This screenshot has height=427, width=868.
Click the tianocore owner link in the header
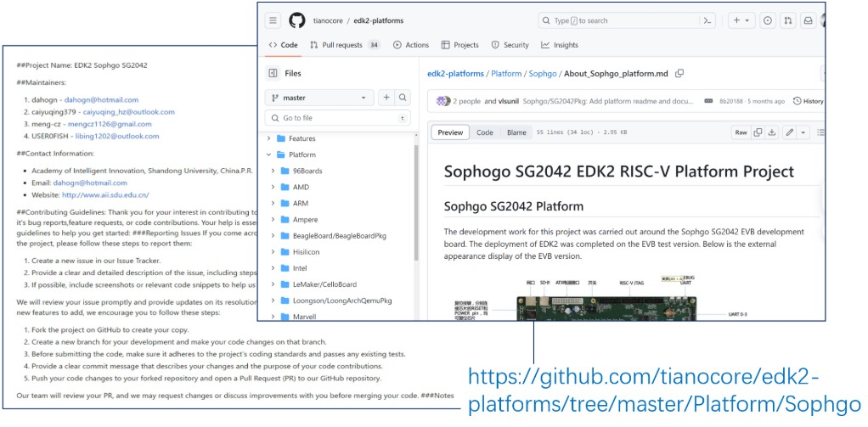coord(327,21)
